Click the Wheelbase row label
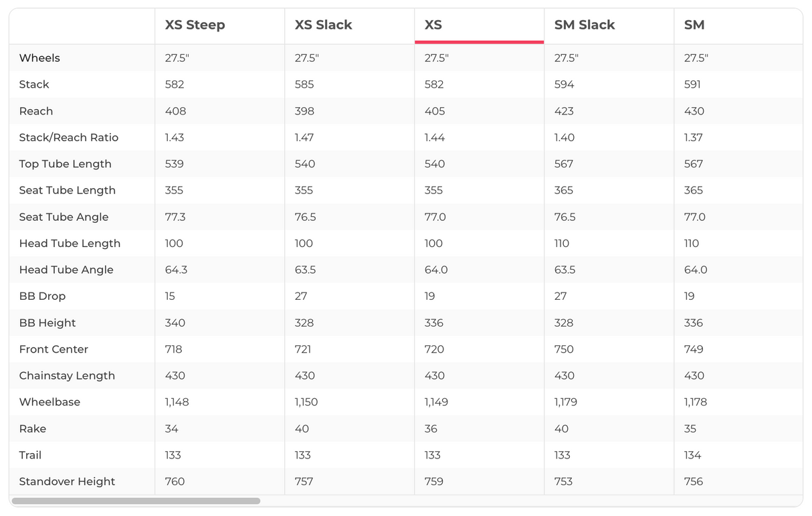Screen dimensions: 812x516 (49, 402)
